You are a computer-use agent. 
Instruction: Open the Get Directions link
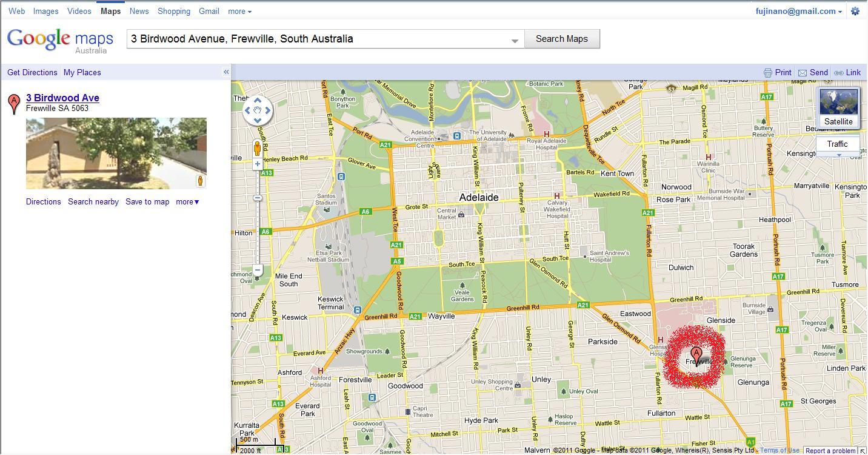click(32, 72)
